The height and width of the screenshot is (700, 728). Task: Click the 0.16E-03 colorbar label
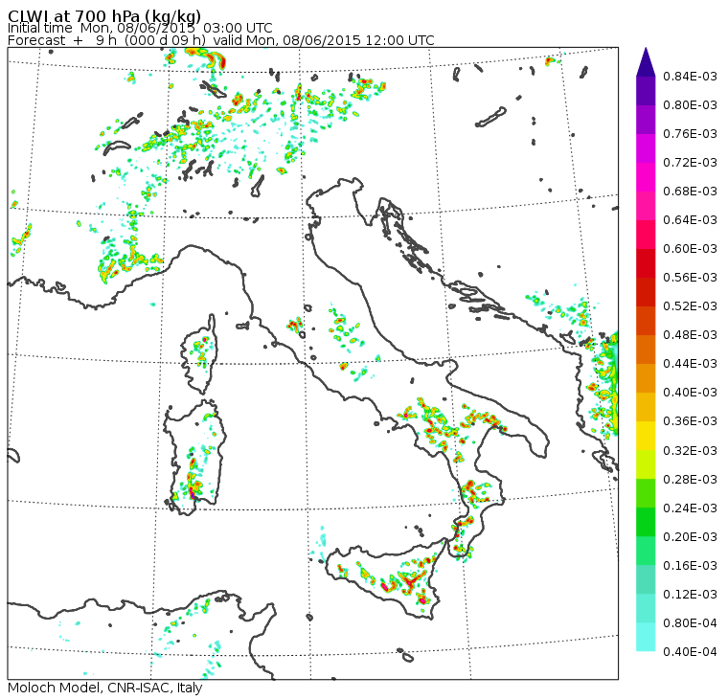click(690, 566)
